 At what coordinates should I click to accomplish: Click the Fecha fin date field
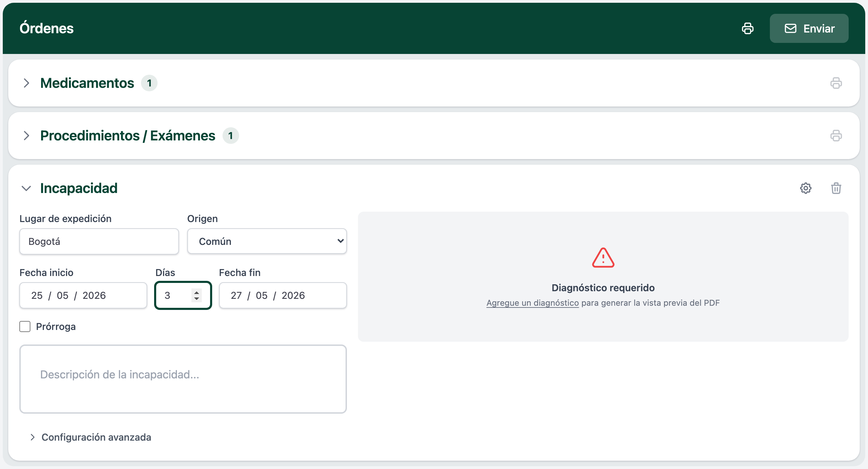tap(283, 295)
